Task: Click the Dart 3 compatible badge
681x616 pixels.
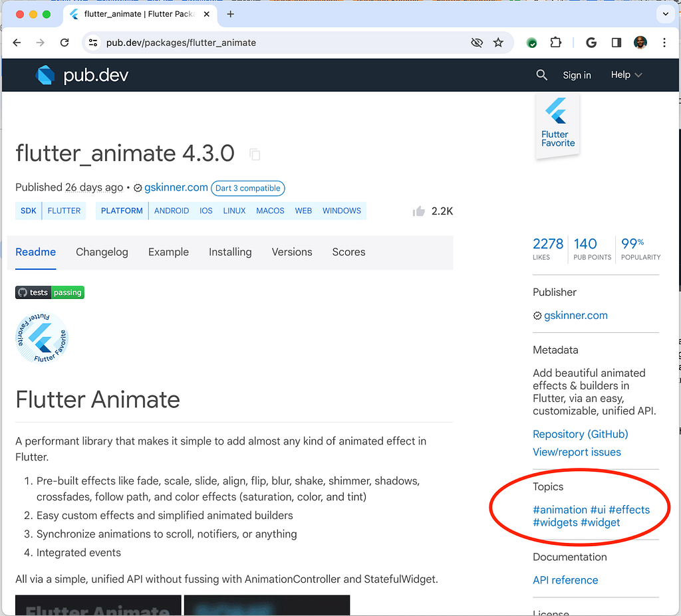Action: [247, 188]
